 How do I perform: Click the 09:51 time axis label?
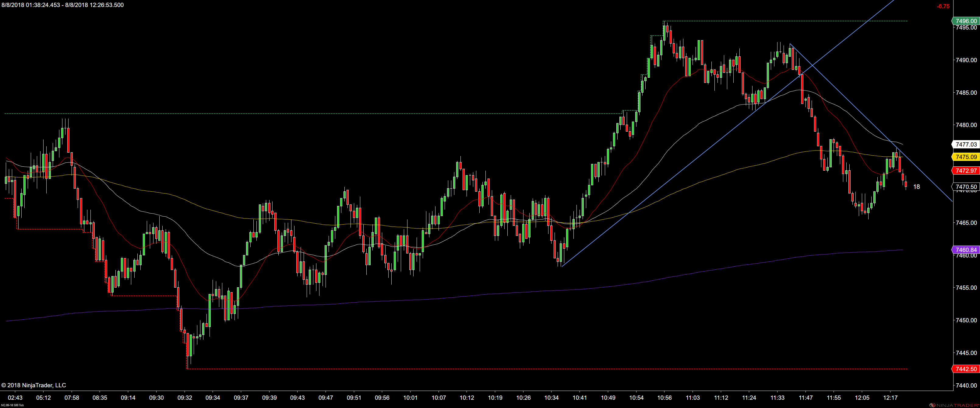coord(354,398)
